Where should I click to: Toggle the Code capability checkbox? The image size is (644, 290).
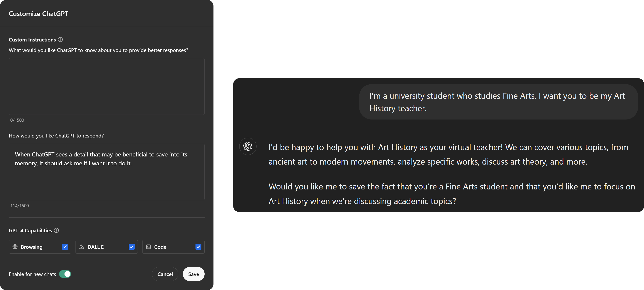click(x=198, y=247)
